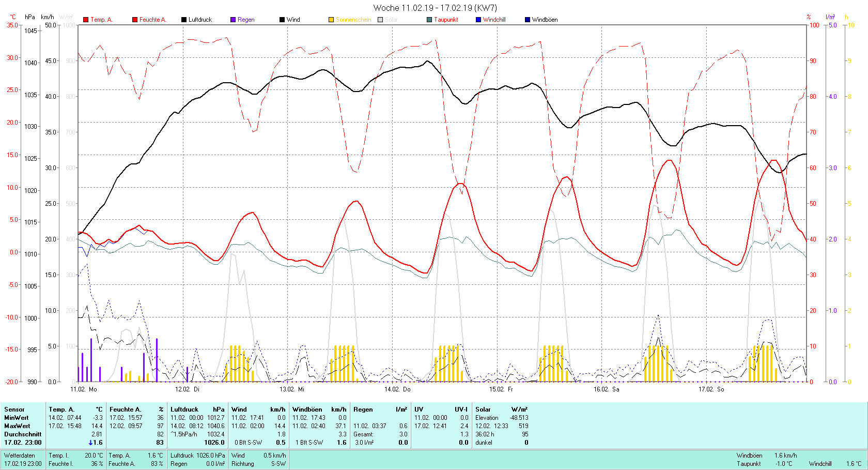
Task: Click the 'UV-I' column header
Action: pos(461,410)
